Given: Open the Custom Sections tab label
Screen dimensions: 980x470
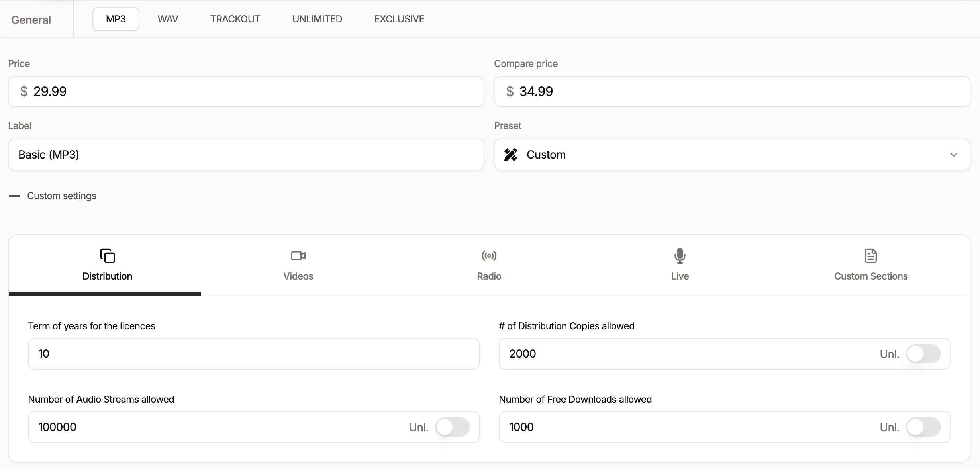Looking at the screenshot, I should pyautogui.click(x=871, y=276).
